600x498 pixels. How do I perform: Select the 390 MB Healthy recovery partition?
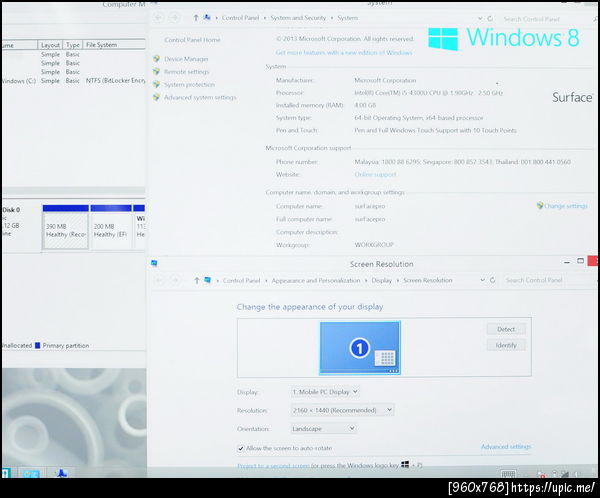coord(65,227)
